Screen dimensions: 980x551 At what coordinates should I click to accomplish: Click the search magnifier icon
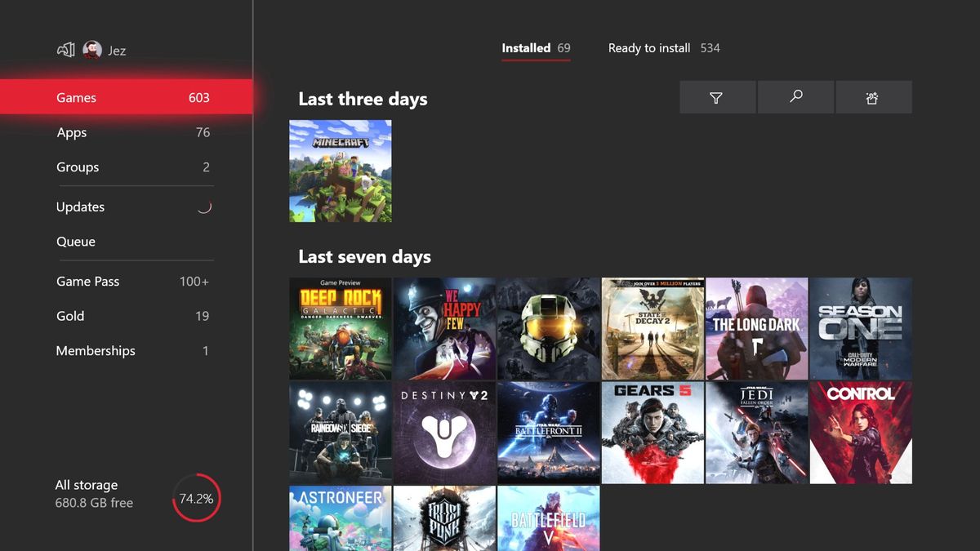pyautogui.click(x=795, y=96)
